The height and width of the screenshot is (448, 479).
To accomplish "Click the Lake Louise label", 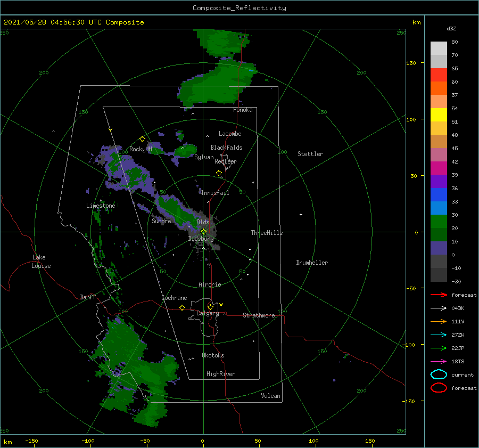I will click(x=41, y=262).
